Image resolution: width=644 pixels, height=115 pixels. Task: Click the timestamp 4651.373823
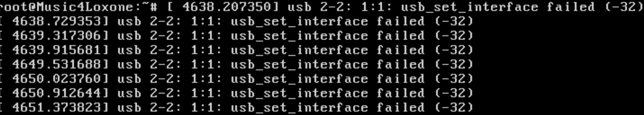pyautogui.click(x=56, y=108)
